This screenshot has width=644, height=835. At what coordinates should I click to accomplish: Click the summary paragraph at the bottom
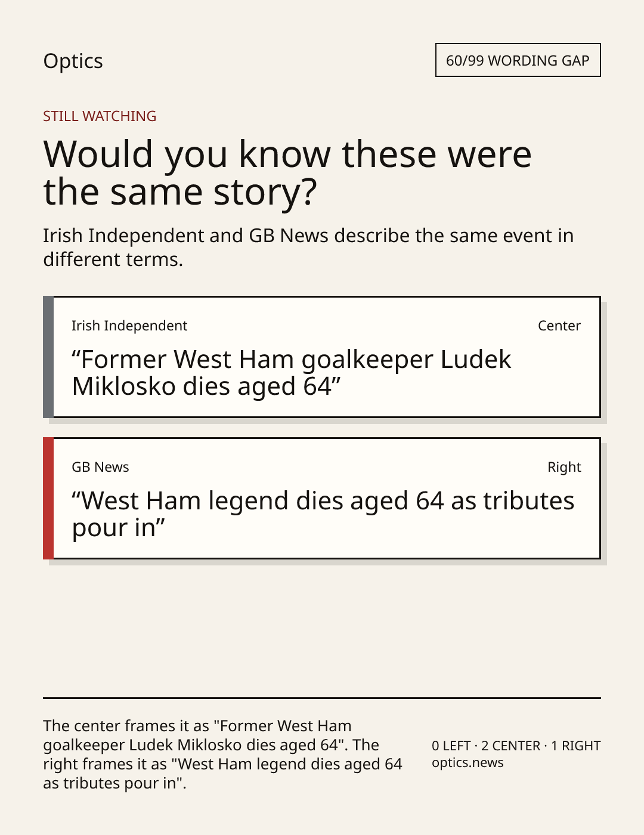coord(223,754)
